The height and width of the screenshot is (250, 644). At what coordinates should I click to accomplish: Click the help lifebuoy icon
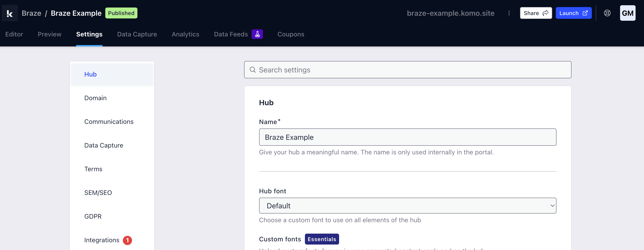click(x=607, y=13)
